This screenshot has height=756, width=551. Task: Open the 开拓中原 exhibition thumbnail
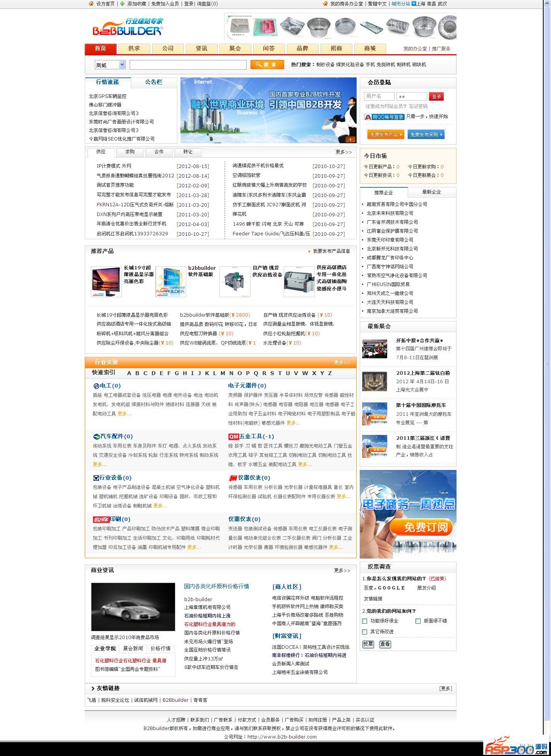pos(374,349)
